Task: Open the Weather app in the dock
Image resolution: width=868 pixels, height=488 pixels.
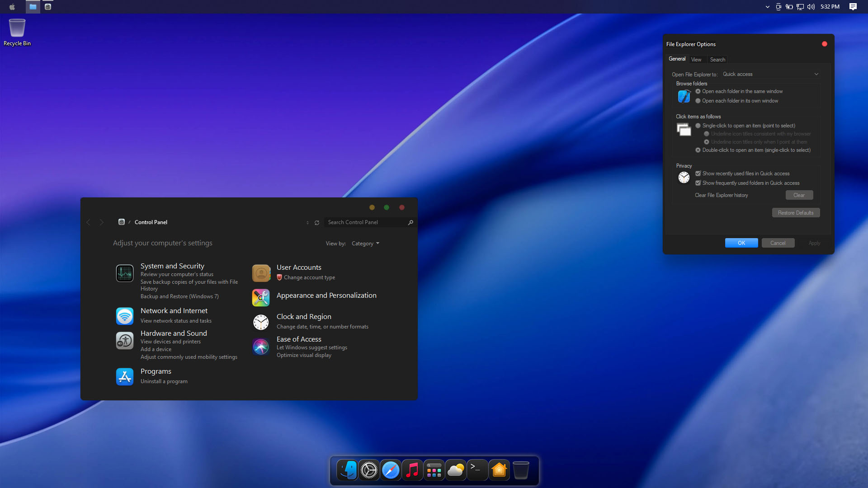Action: pos(456,470)
